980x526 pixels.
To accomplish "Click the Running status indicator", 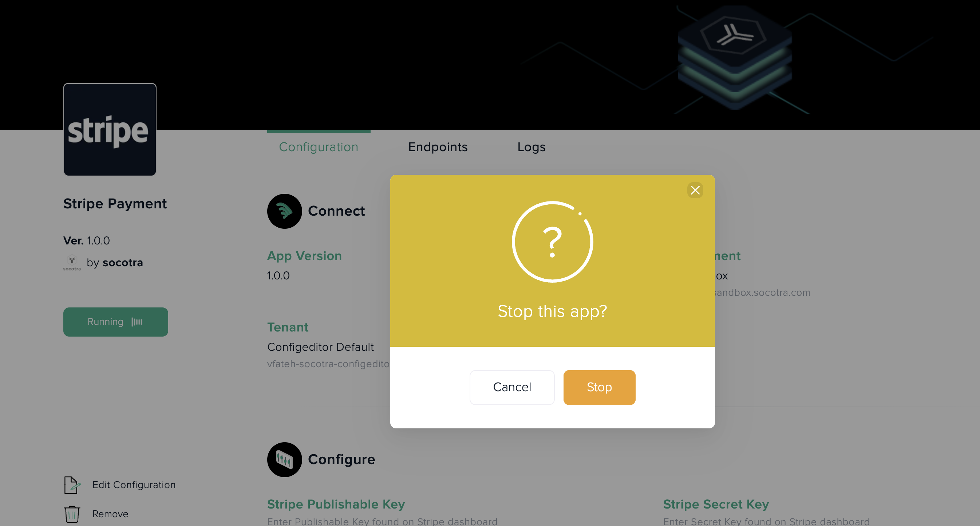I will [x=115, y=322].
